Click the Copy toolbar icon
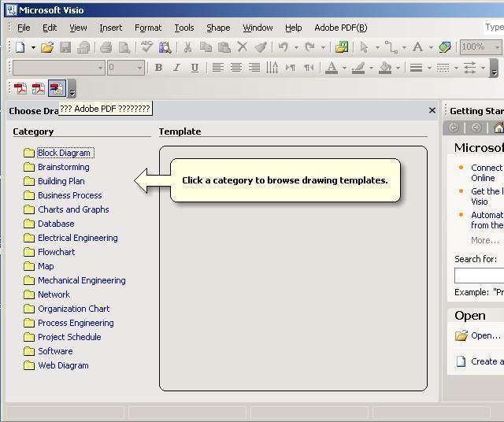Image resolution: width=504 pixels, height=422 pixels. click(x=206, y=47)
